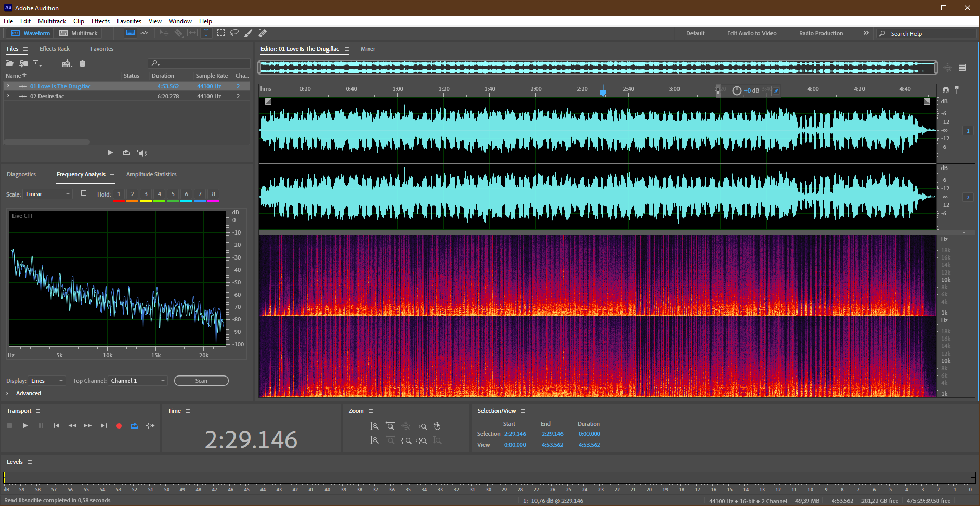Move playhead to next marker
980x506 pixels.
click(x=103, y=425)
